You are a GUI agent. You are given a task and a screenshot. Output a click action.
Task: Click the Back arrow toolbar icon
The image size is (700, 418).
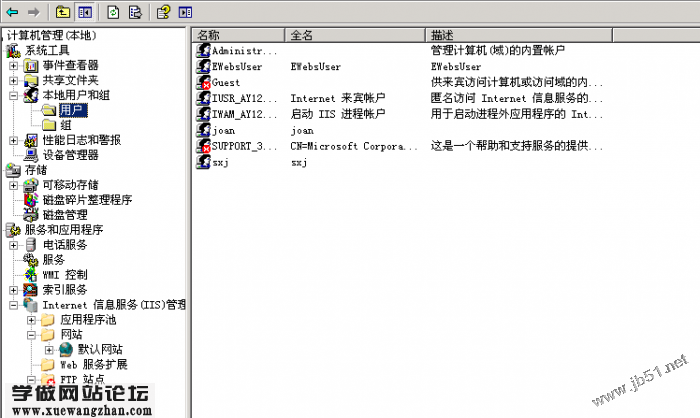tap(12, 12)
